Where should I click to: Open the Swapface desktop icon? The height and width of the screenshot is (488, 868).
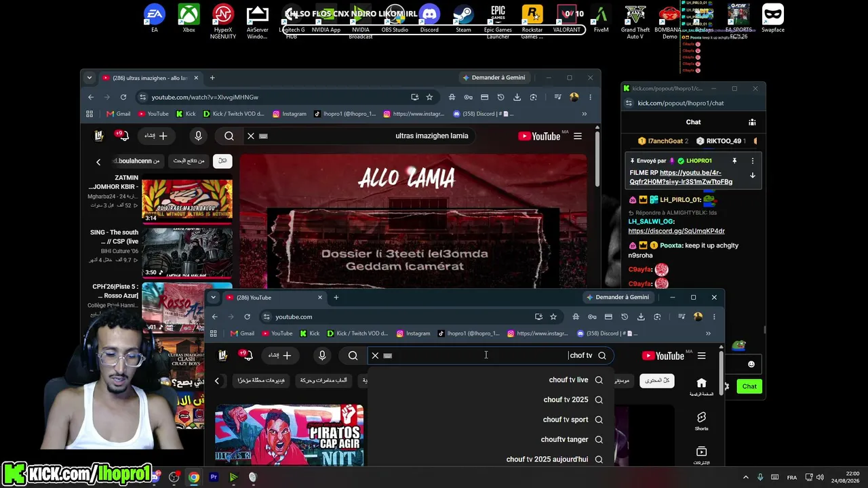(773, 19)
